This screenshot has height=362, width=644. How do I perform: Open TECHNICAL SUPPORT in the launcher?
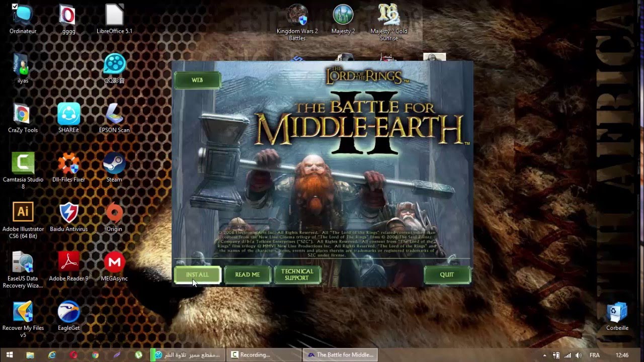point(297,275)
